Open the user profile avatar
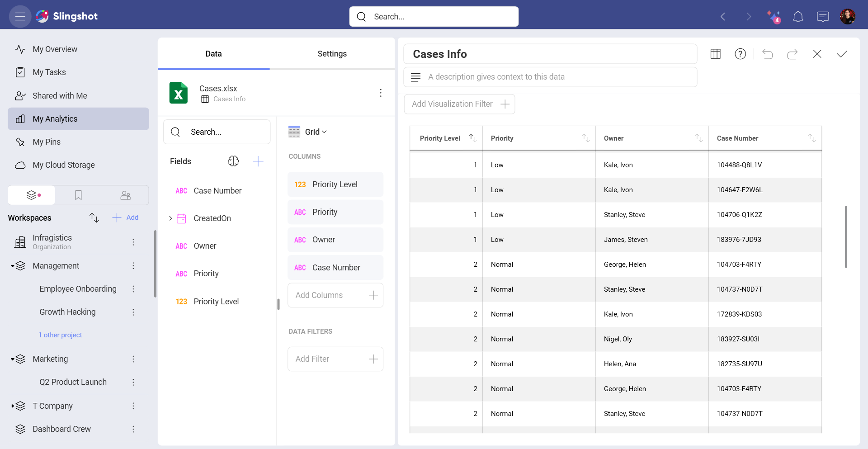The height and width of the screenshot is (449, 868). tap(848, 17)
